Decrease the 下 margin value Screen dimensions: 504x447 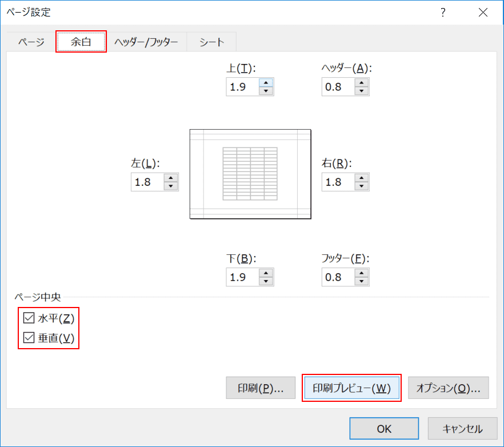point(266,281)
